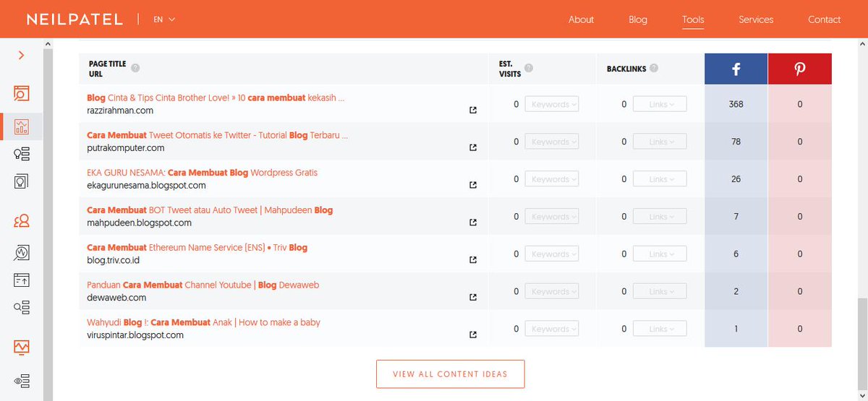Open external link for blog.triv.co.id
Viewport: 868px width, 401px height.
point(473,260)
